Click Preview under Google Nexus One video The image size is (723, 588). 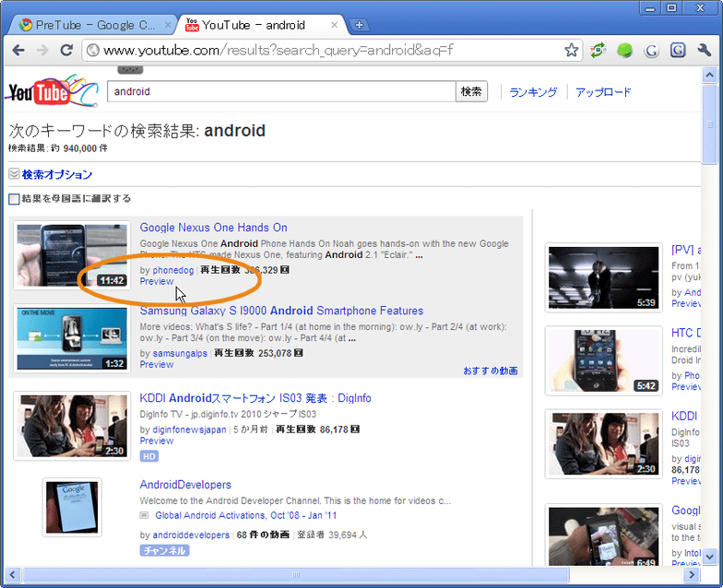click(x=157, y=282)
